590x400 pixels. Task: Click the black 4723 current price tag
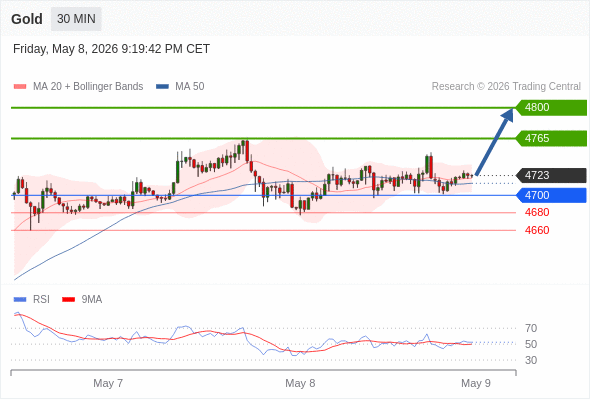551,175
